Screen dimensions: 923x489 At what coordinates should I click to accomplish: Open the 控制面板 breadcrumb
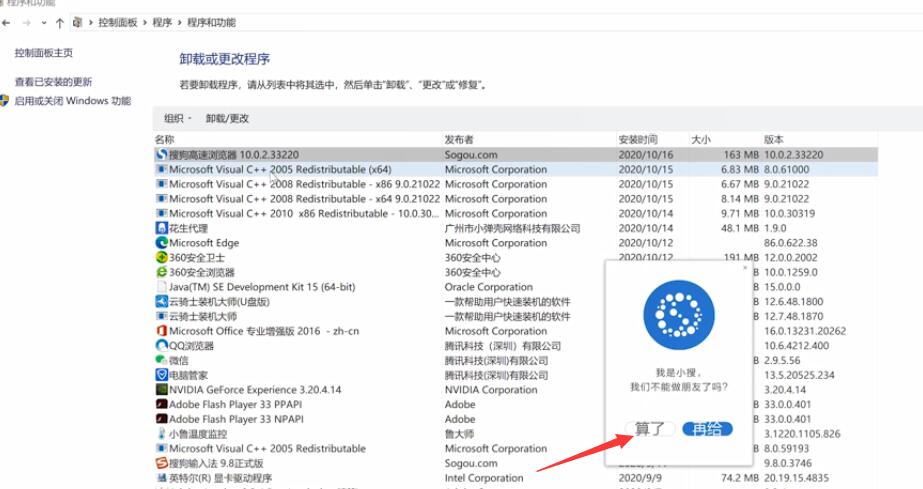tap(118, 22)
